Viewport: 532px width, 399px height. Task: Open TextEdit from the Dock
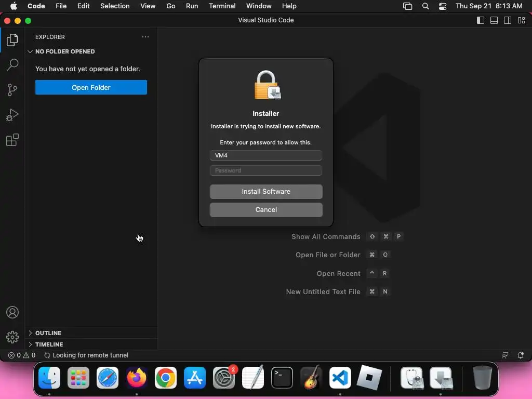[253, 378]
